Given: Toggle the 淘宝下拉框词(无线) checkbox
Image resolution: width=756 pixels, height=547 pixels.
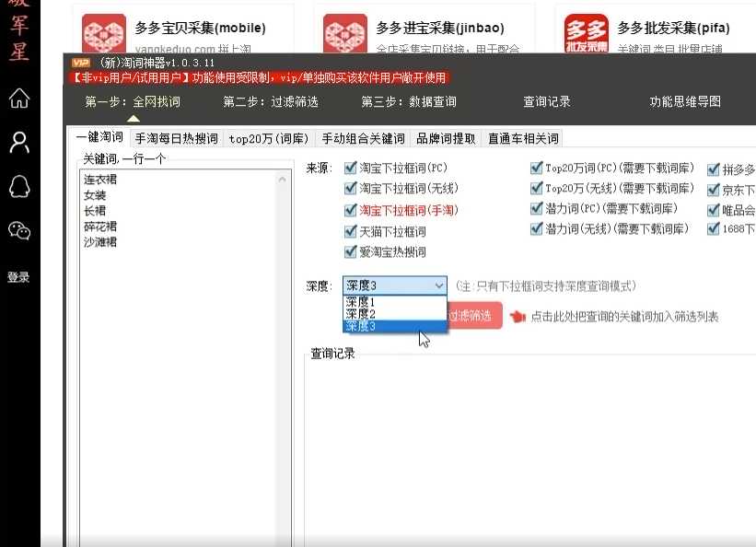Looking at the screenshot, I should (x=351, y=188).
